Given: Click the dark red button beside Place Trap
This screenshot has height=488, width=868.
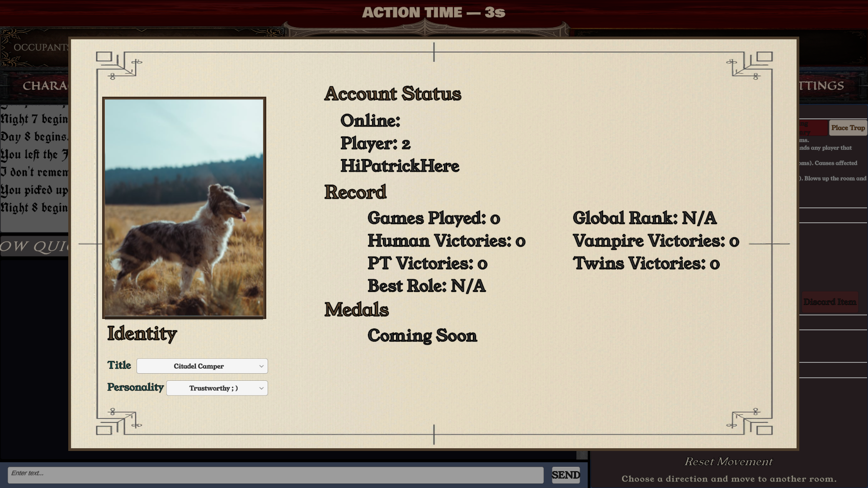Looking at the screenshot, I should click(813, 128).
